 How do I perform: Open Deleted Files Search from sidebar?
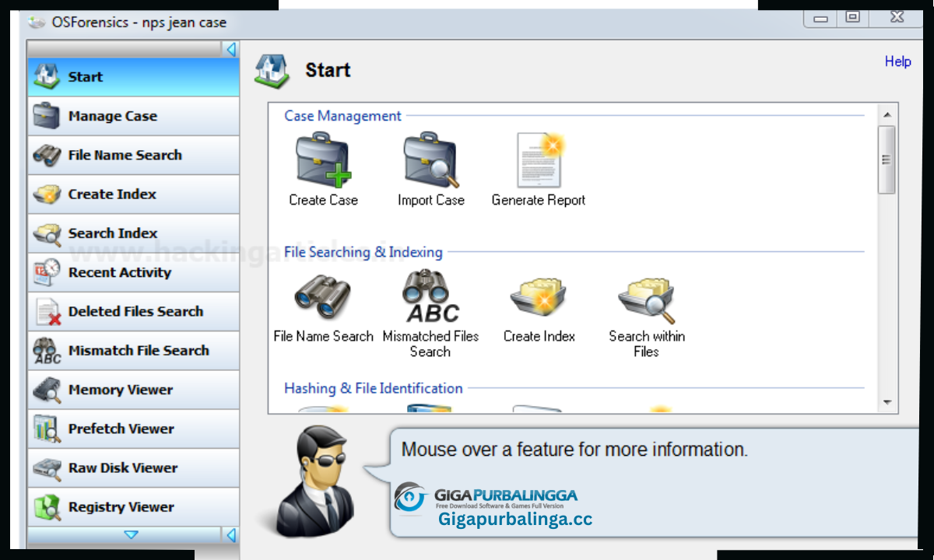coord(133,311)
